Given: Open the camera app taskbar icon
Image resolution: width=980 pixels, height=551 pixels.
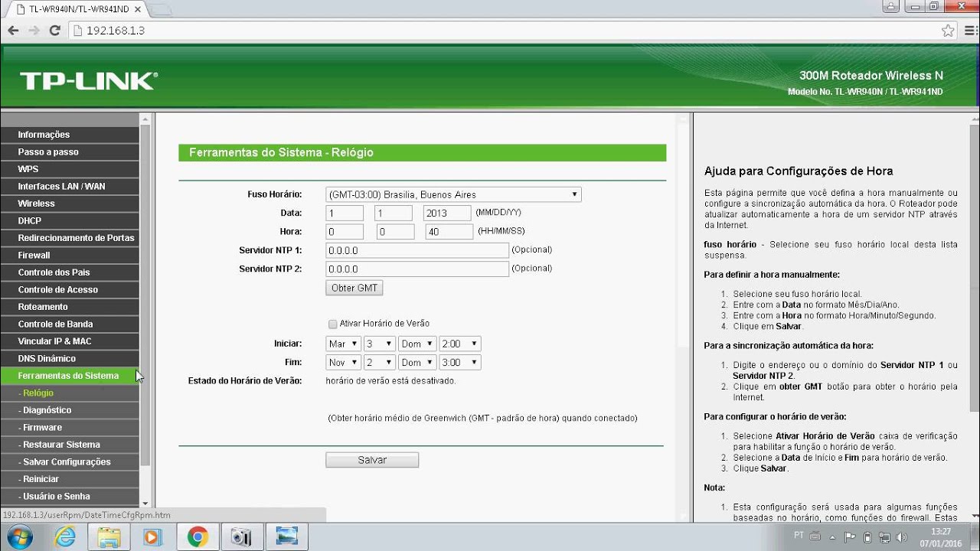Looking at the screenshot, I should coord(242,536).
